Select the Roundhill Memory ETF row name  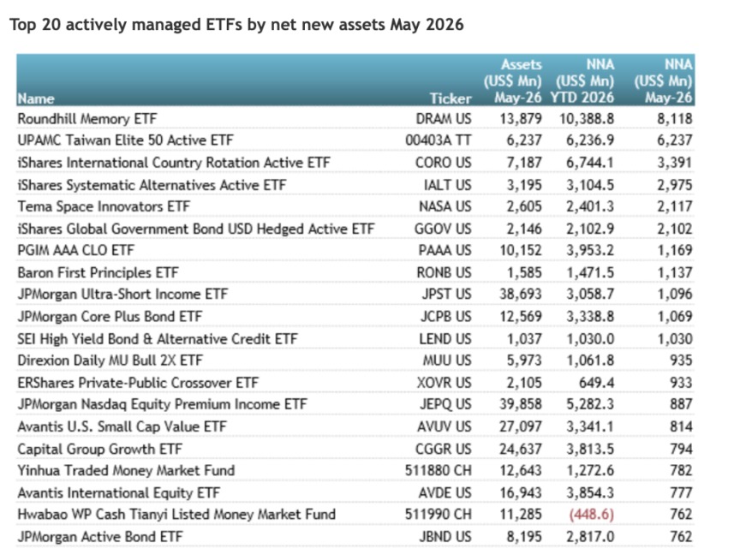click(87, 118)
